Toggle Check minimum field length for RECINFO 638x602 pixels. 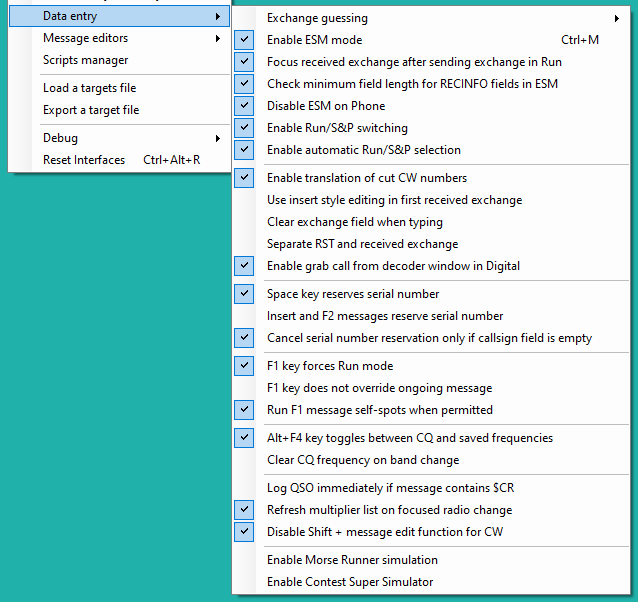(x=431, y=84)
